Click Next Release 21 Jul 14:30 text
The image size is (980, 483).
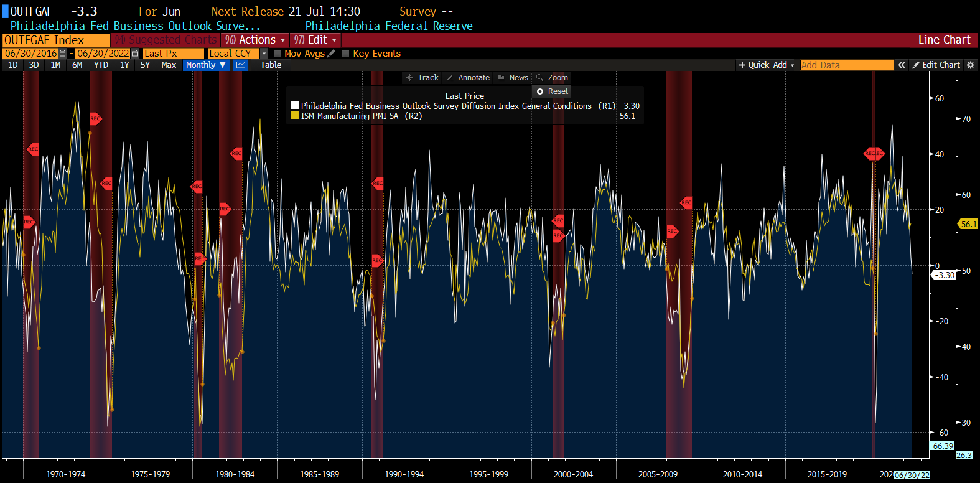tap(286, 11)
